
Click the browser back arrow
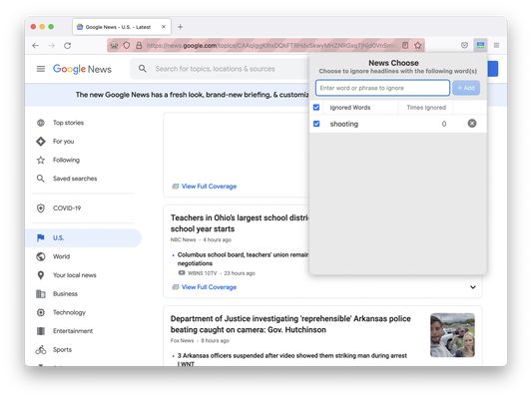pos(35,46)
